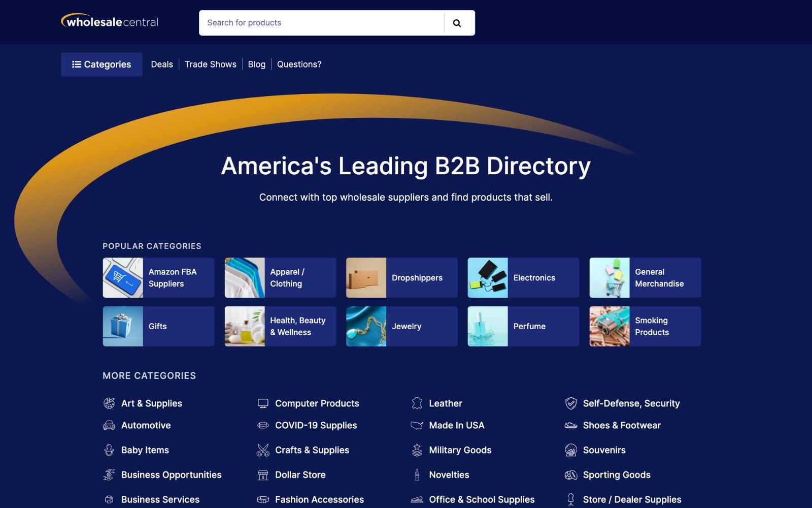Open the Deals page
The width and height of the screenshot is (812, 508).
162,65
